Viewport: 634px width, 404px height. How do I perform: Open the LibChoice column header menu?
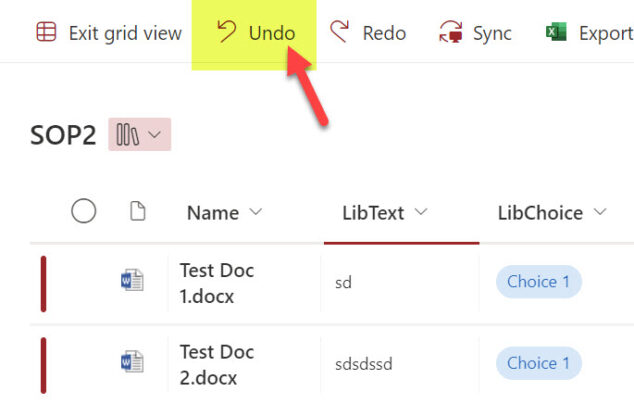click(600, 212)
